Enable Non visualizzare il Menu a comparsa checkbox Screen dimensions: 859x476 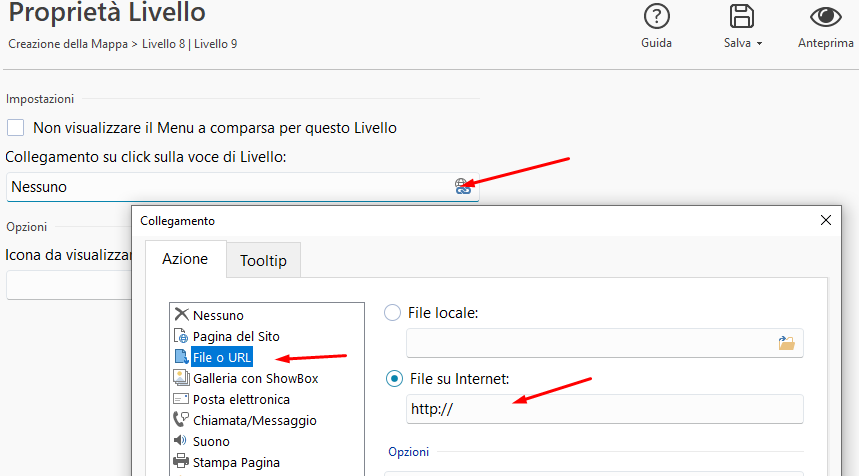tap(15, 128)
